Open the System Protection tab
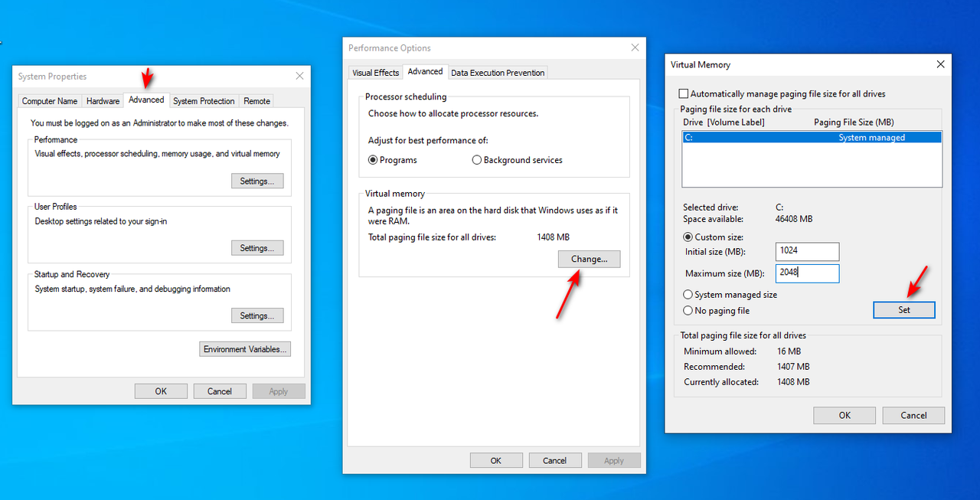The width and height of the screenshot is (980, 500). pyautogui.click(x=204, y=101)
